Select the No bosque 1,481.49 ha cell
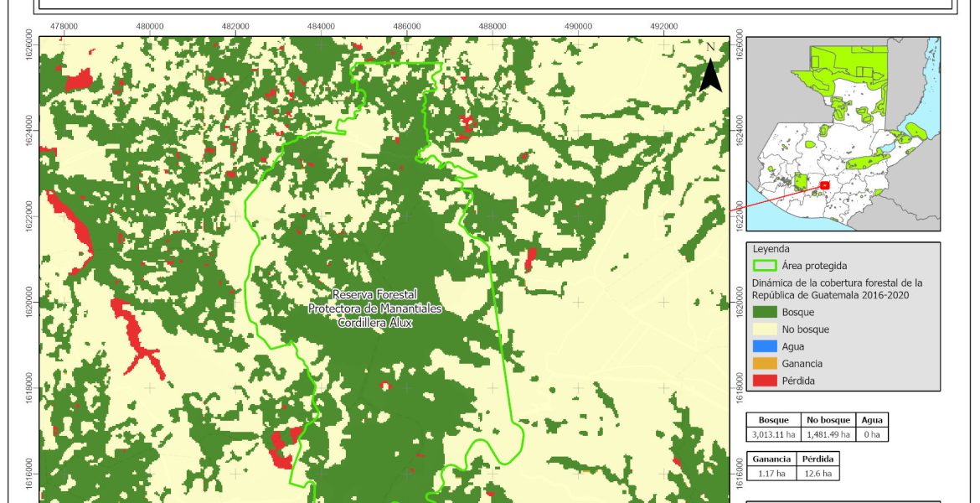 [828, 434]
